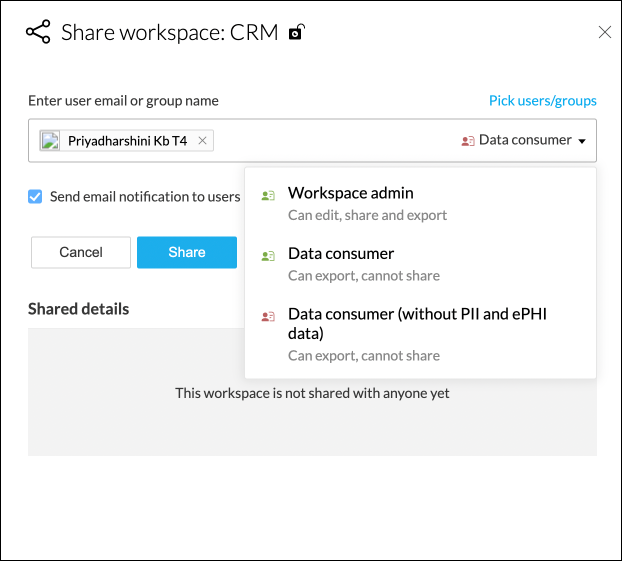This screenshot has height=561, width=622.
Task: Open the role selector labeled Data consumer
Action: (525, 140)
